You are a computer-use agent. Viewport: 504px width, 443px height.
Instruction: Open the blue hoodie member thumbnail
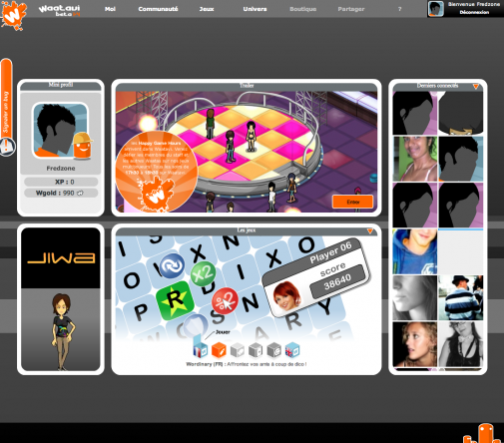click(414, 251)
